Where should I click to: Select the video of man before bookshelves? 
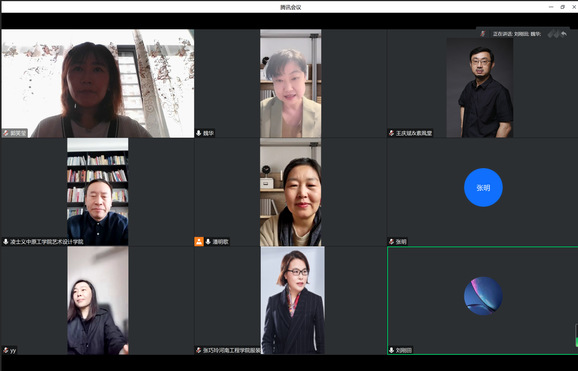click(98, 192)
